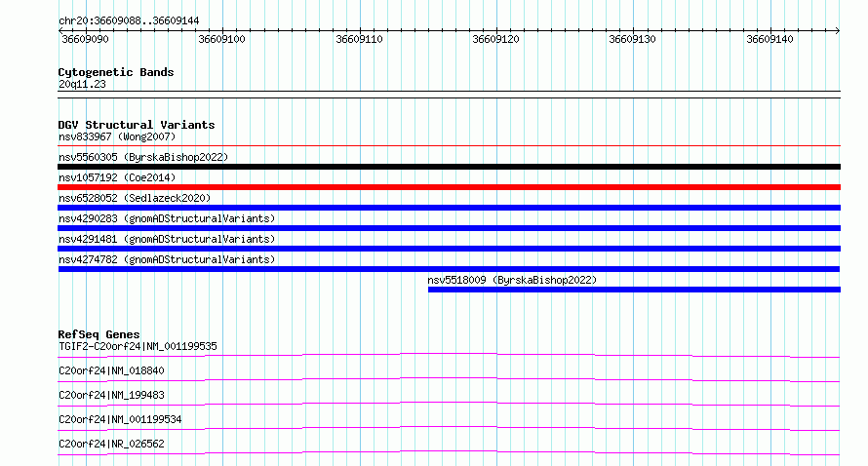Open gene label C20orf24|NM_018840
The height and width of the screenshot is (466, 868).
pyautogui.click(x=111, y=370)
